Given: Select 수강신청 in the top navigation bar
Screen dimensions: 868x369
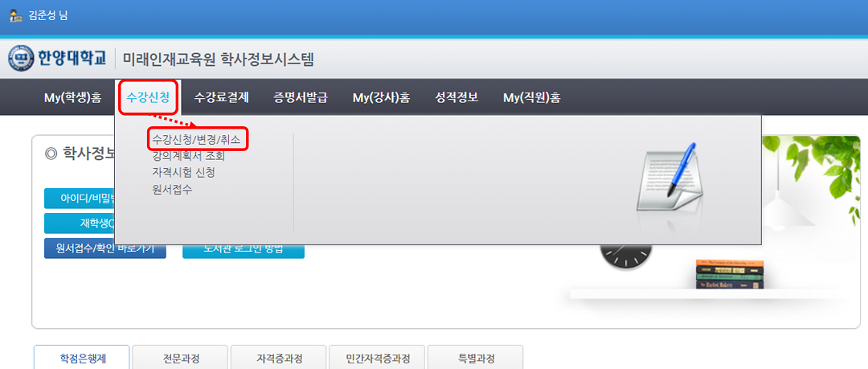Looking at the screenshot, I should pos(148,98).
